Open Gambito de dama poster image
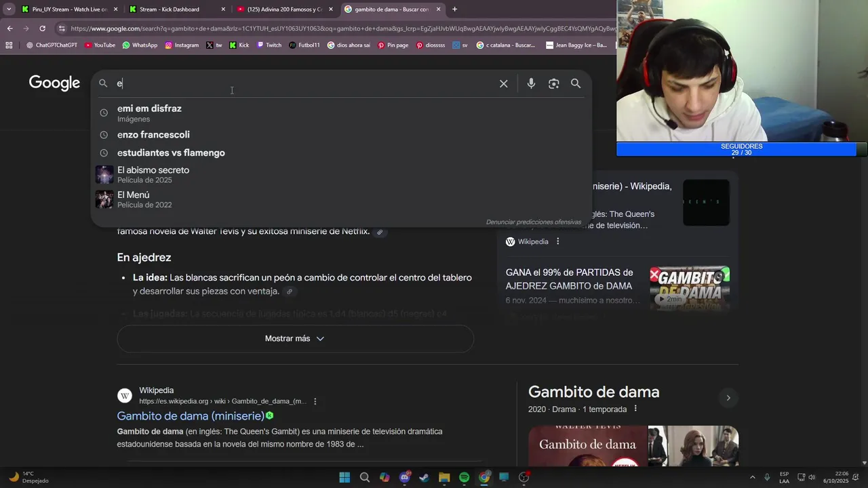Viewport: 868px width, 488px height. (x=587, y=446)
